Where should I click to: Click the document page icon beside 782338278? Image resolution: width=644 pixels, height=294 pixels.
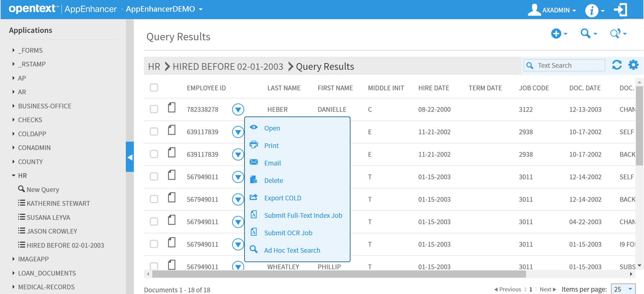(x=172, y=107)
